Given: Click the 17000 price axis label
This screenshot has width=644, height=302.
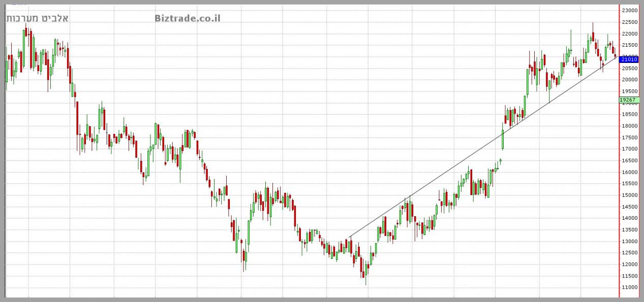Looking at the screenshot, I should (630, 149).
